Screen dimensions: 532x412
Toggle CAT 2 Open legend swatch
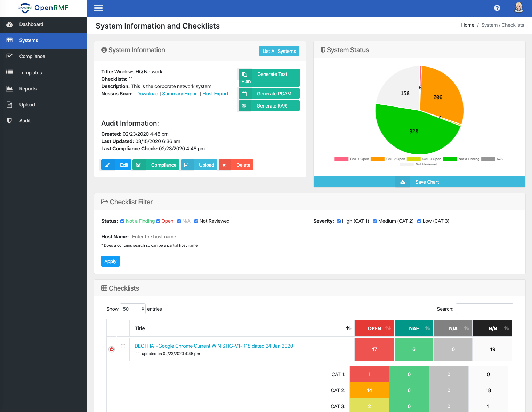[x=377, y=159]
